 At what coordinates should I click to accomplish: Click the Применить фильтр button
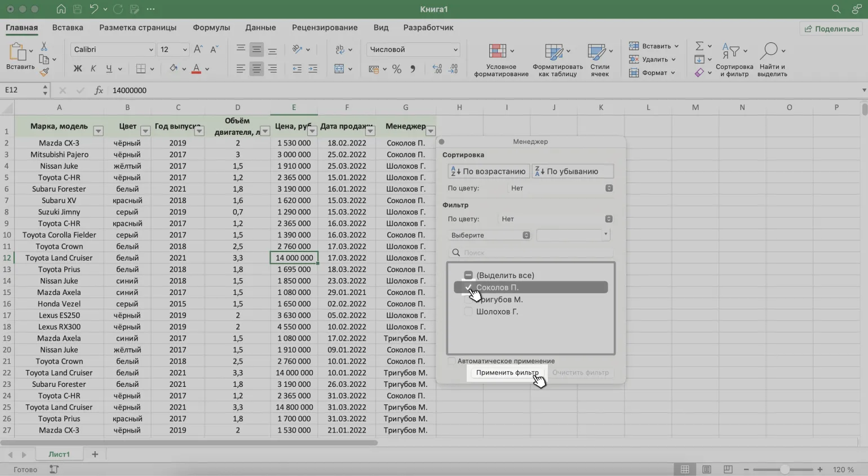point(507,373)
